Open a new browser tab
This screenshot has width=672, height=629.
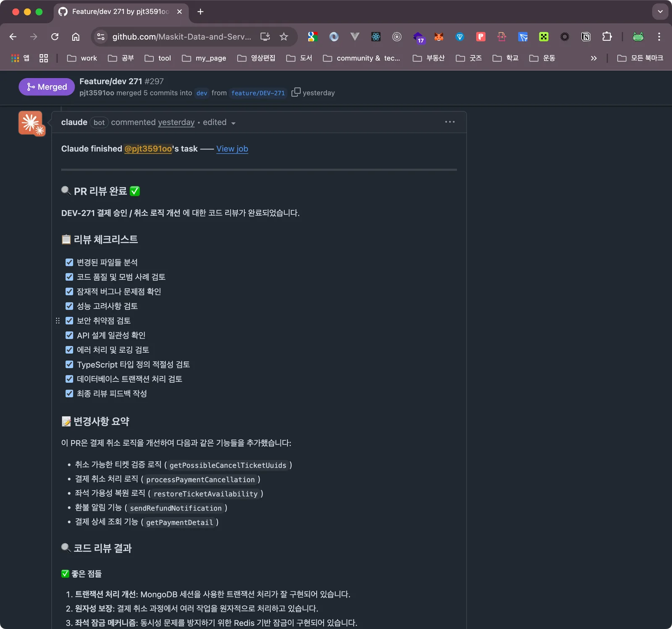(200, 12)
